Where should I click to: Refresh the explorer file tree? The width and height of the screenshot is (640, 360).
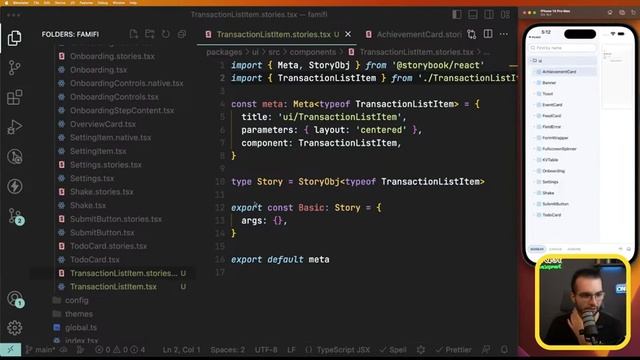[x=165, y=34]
